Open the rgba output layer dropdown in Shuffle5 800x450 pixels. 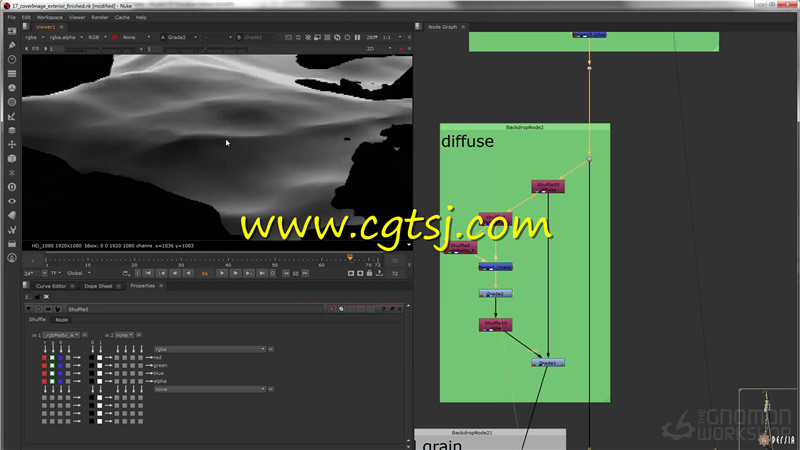pyautogui.click(x=210, y=349)
